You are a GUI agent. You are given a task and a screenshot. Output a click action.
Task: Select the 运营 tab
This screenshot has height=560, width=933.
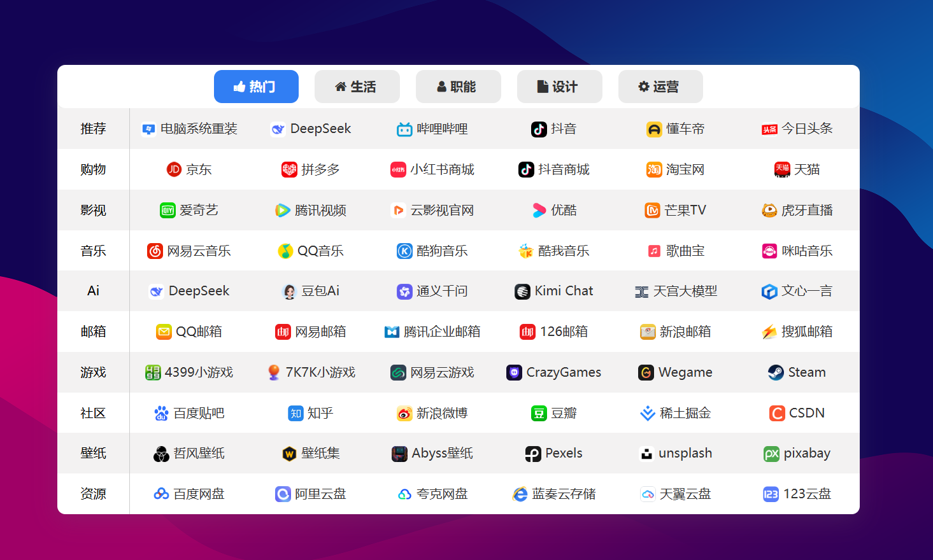click(x=660, y=87)
